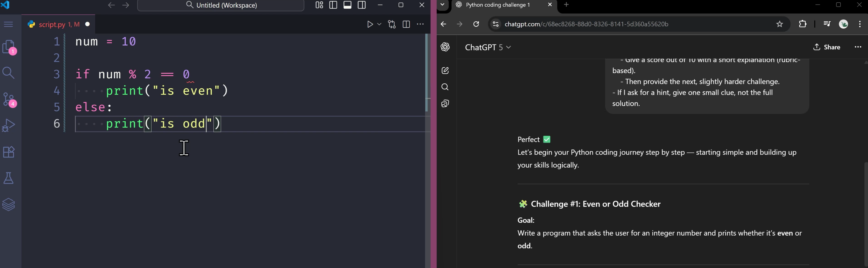Open Chrome's tab search chevron

[442, 5]
